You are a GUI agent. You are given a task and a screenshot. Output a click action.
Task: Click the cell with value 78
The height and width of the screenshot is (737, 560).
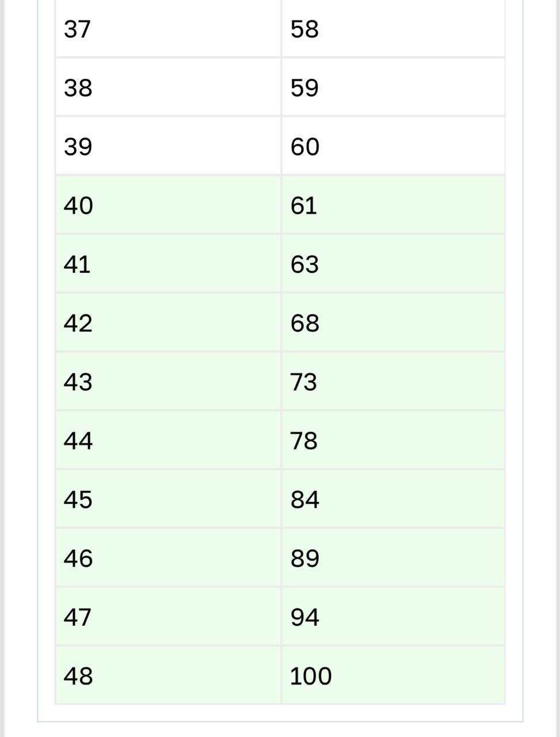[x=393, y=440]
